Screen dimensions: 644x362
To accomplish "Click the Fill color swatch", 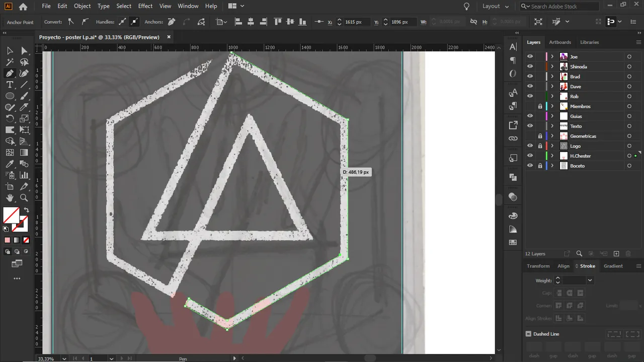I will (11, 215).
